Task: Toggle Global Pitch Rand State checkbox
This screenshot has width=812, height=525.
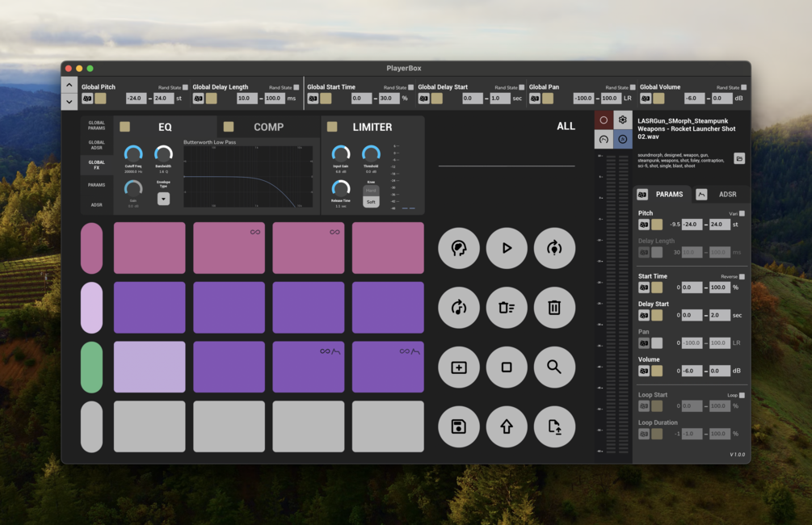Action: click(185, 87)
